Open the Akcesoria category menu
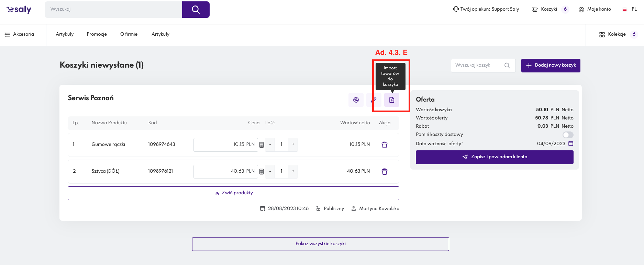 pyautogui.click(x=20, y=34)
